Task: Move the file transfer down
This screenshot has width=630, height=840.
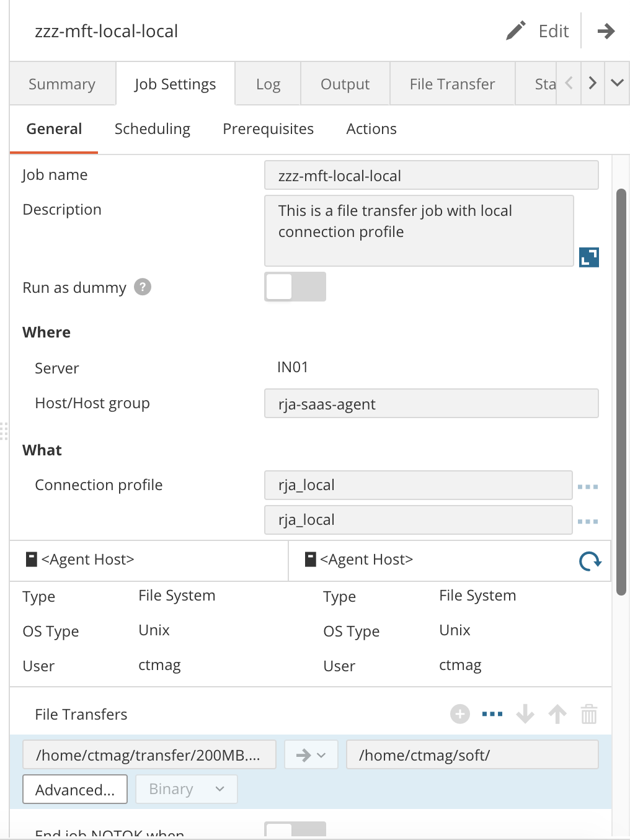Action: click(525, 714)
